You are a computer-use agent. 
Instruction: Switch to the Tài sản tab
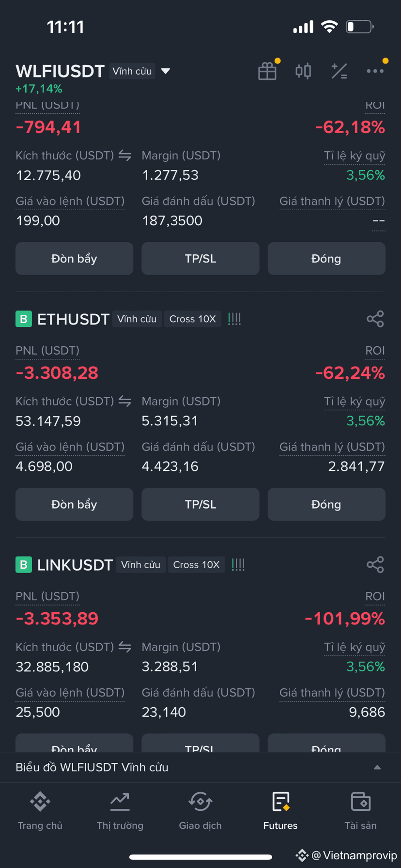pos(360,811)
